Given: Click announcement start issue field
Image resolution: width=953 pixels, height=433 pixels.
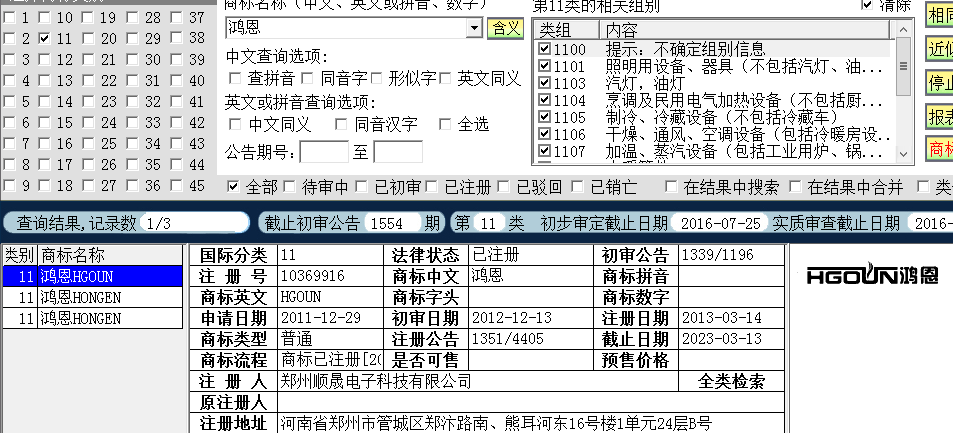Looking at the screenshot, I should pyautogui.click(x=325, y=151).
